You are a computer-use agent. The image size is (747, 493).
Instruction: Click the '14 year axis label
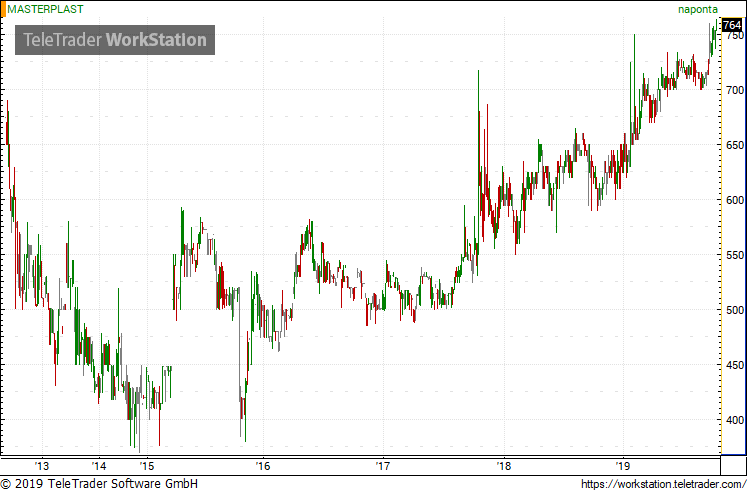[x=99, y=466]
